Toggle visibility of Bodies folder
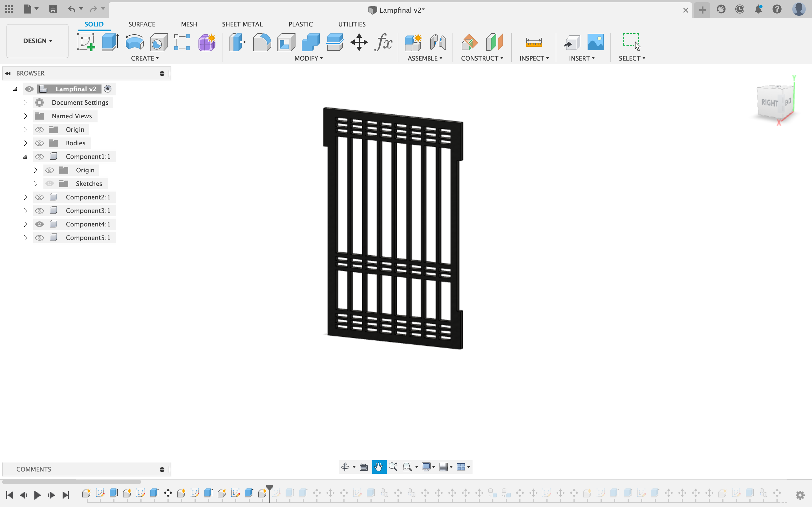Image resolution: width=812 pixels, height=507 pixels. click(39, 143)
